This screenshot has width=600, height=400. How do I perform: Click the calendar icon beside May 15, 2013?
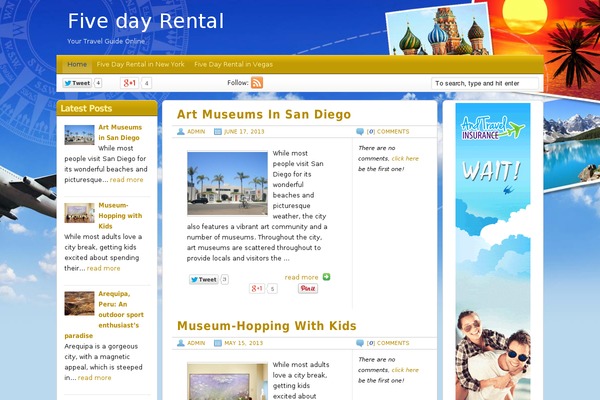[218, 343]
